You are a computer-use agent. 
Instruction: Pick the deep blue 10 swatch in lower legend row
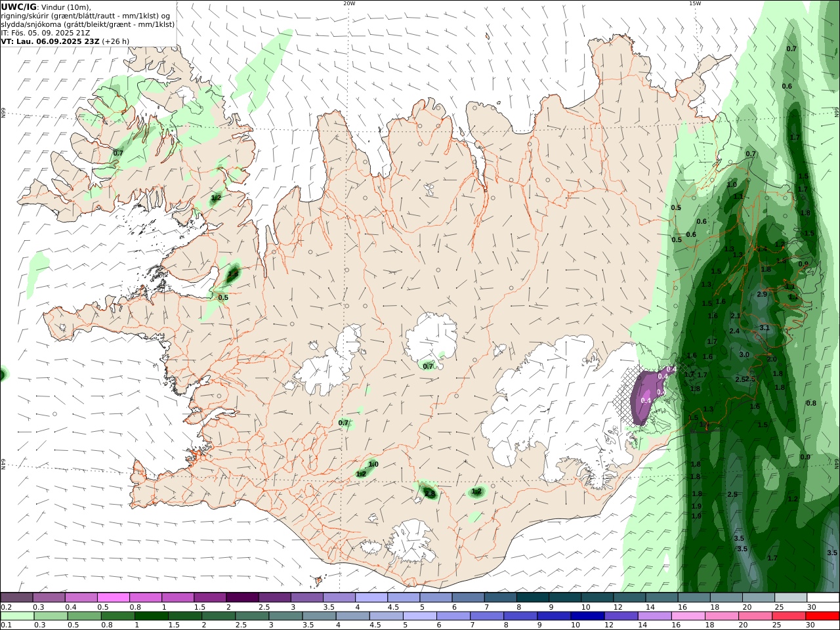click(589, 616)
